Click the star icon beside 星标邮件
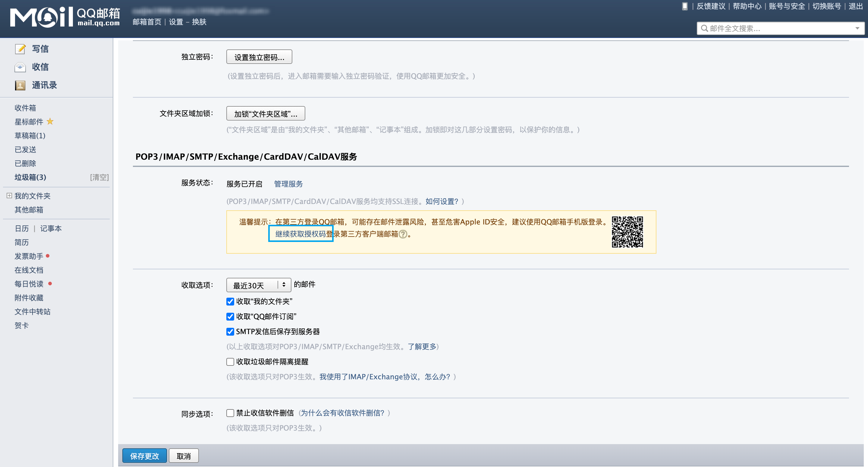This screenshot has height=467, width=868. (50, 121)
